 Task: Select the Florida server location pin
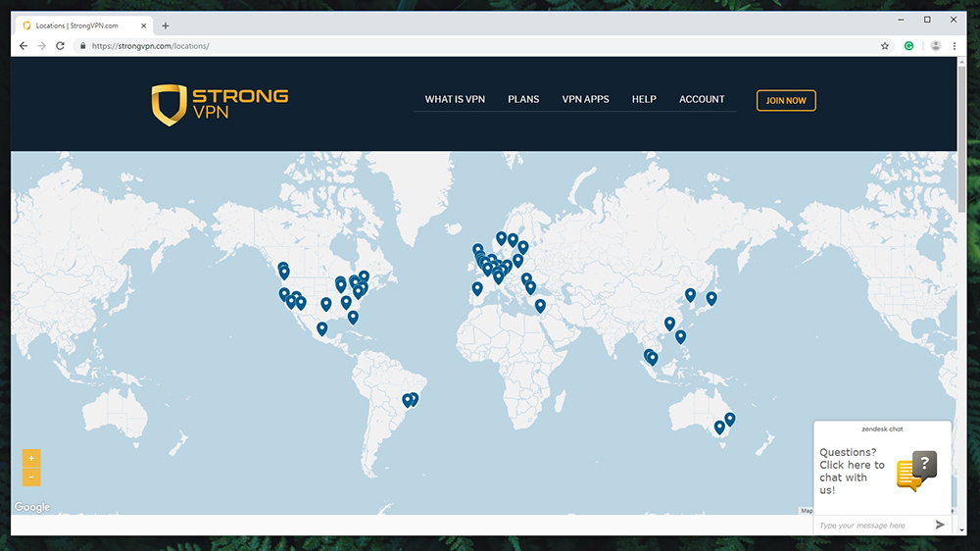click(353, 317)
